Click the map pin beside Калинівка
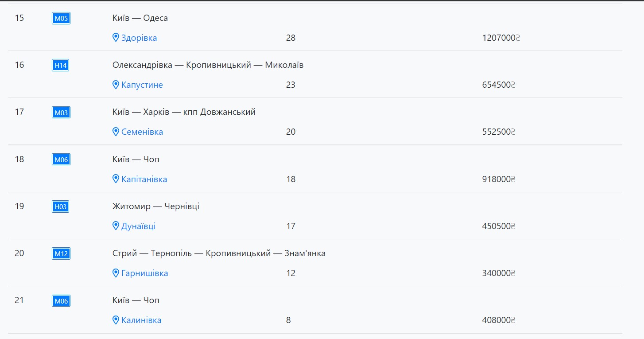The width and height of the screenshot is (644, 339). [116, 320]
